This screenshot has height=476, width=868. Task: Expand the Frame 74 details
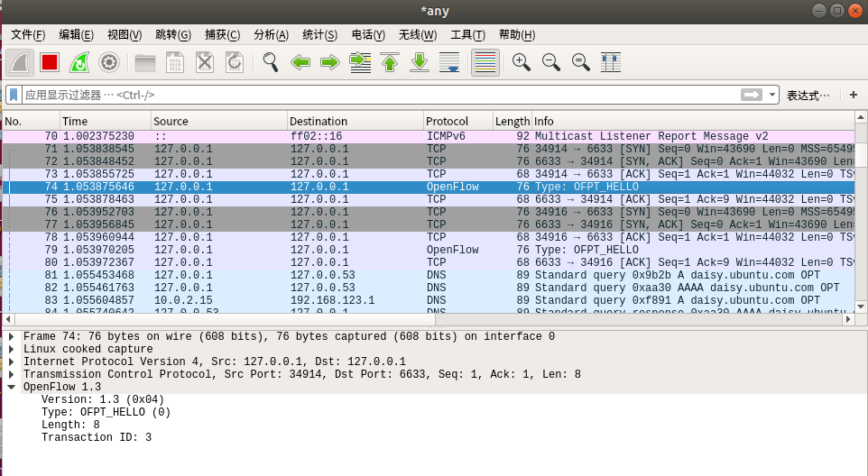click(11, 336)
